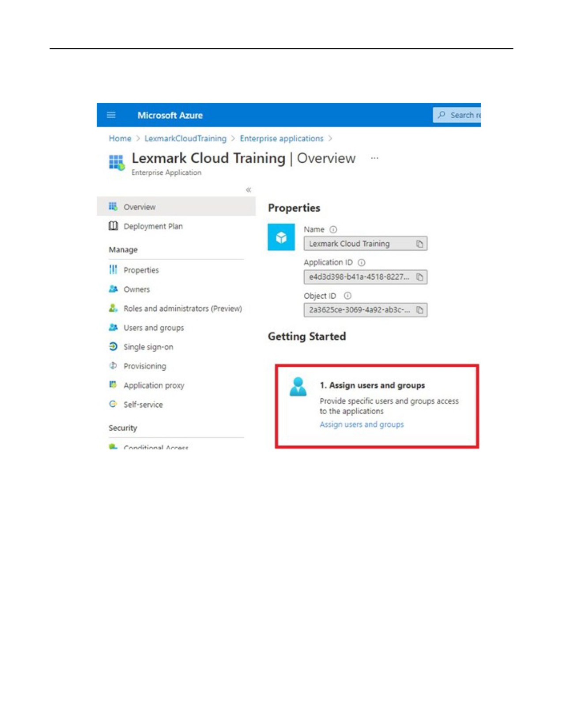Click the Users and groups icon
This screenshot has height=728, width=563.
113,327
